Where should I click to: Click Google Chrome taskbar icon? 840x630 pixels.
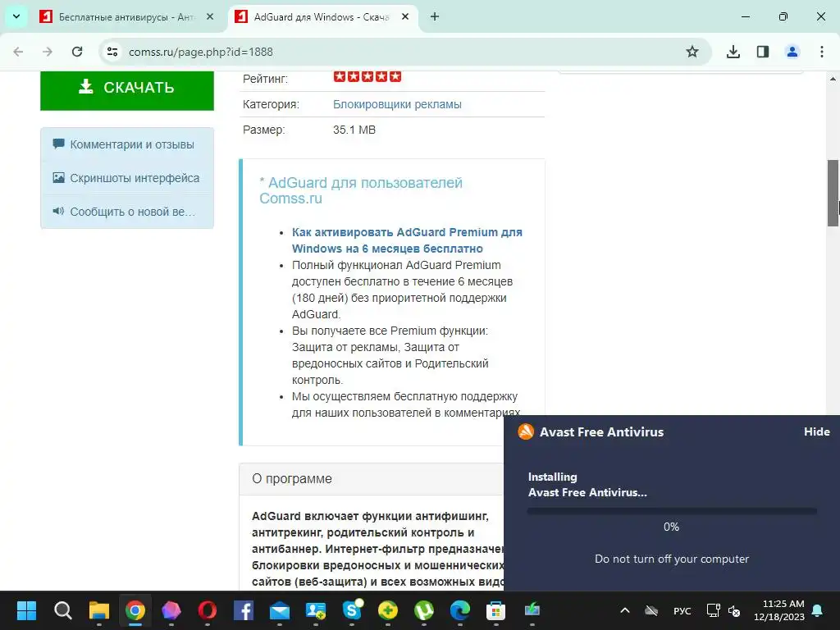135,610
